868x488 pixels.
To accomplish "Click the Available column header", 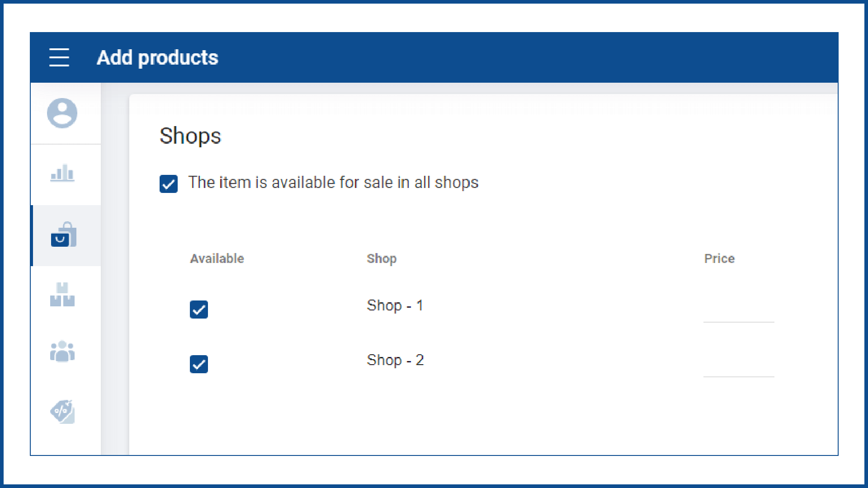I will pos(217,258).
